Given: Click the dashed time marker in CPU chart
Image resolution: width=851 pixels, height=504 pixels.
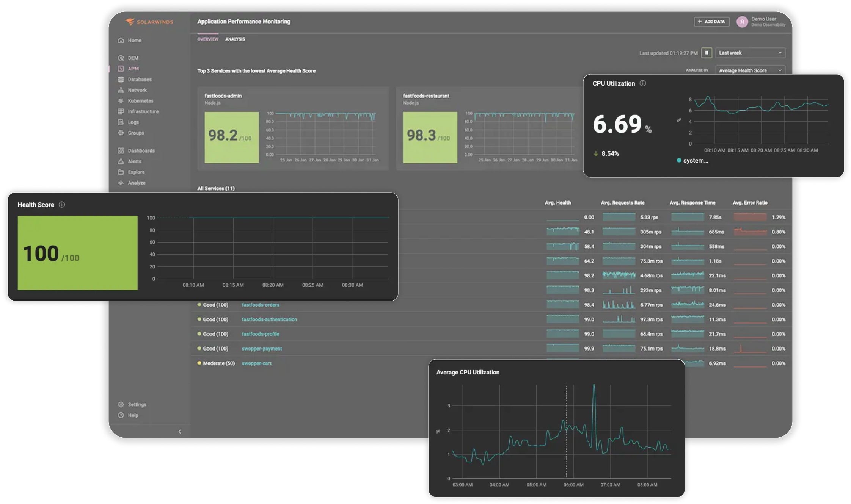Looking at the screenshot, I should (x=566, y=431).
